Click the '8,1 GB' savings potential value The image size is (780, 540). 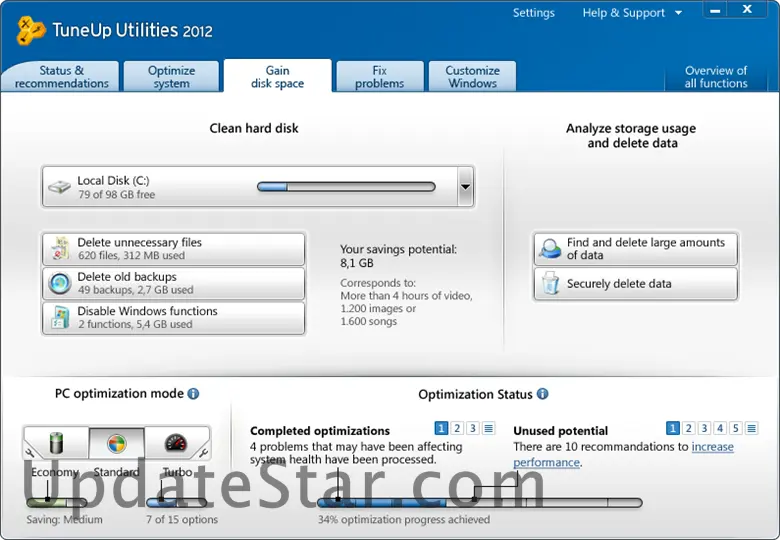point(357,263)
